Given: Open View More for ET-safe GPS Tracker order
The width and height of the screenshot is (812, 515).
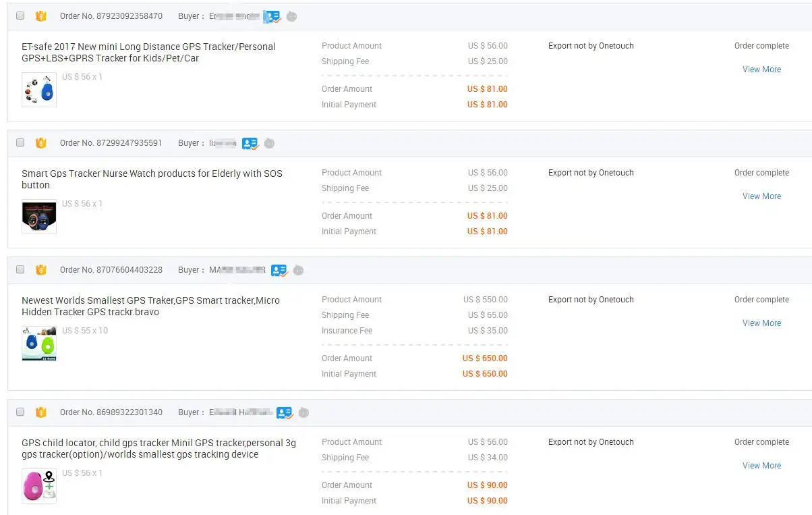Looking at the screenshot, I should [761, 70].
